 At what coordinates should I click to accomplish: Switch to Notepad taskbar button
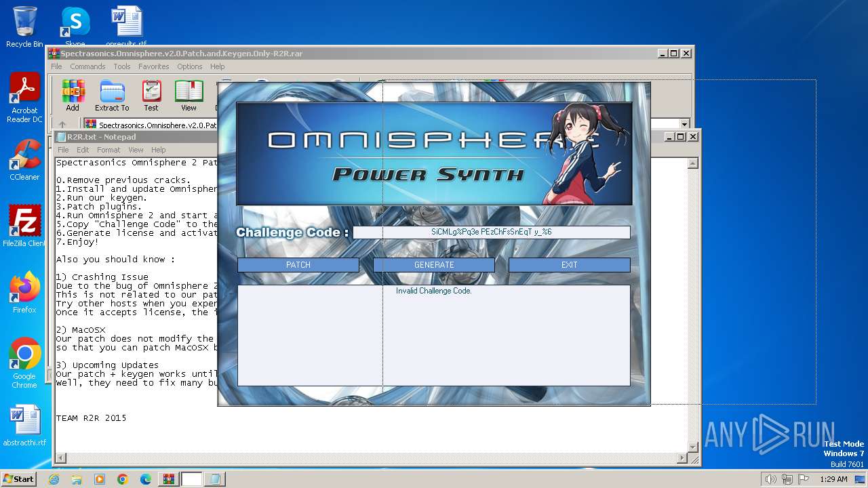215,479
